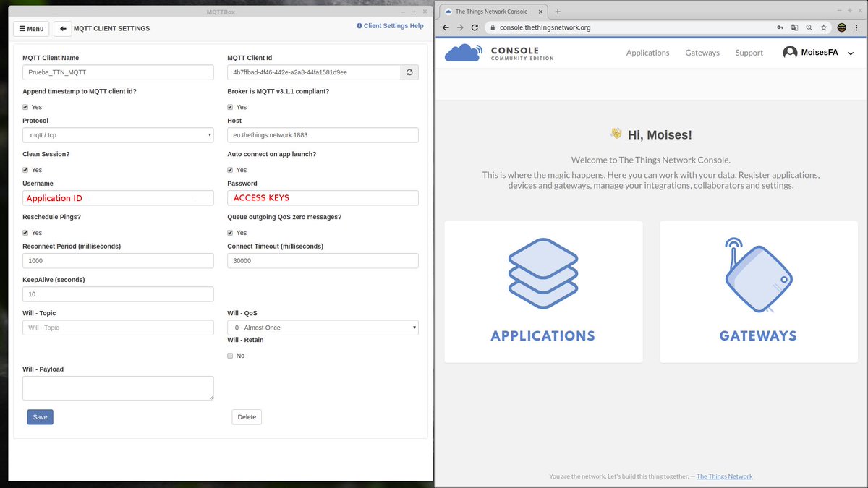Click the zoom magnifier icon in address bar
The image size is (868, 488).
(809, 27)
